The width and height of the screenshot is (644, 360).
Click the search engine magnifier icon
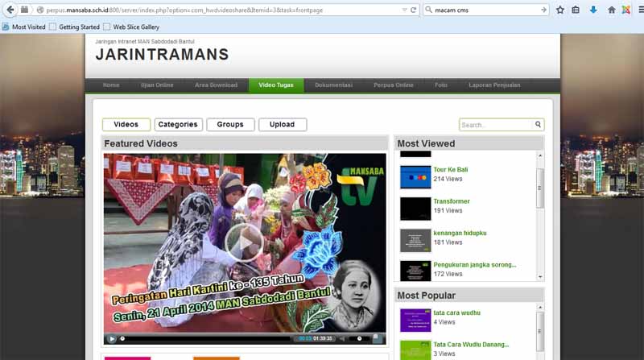pos(429,10)
